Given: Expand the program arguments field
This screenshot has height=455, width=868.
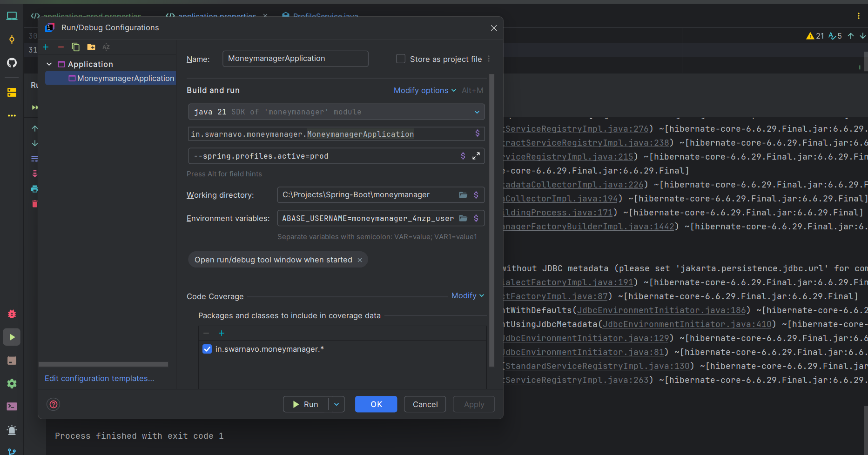Looking at the screenshot, I should tap(476, 156).
